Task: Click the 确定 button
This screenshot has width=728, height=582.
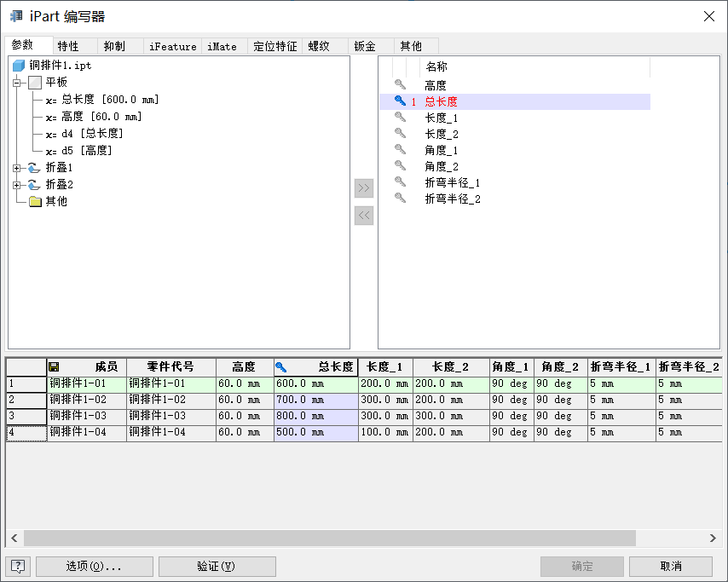Action: click(581, 566)
